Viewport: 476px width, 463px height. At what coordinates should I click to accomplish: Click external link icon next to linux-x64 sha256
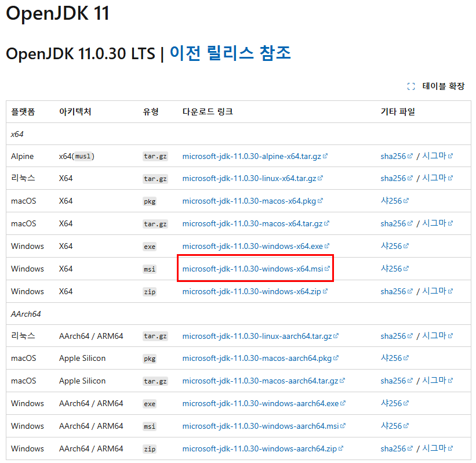point(409,178)
